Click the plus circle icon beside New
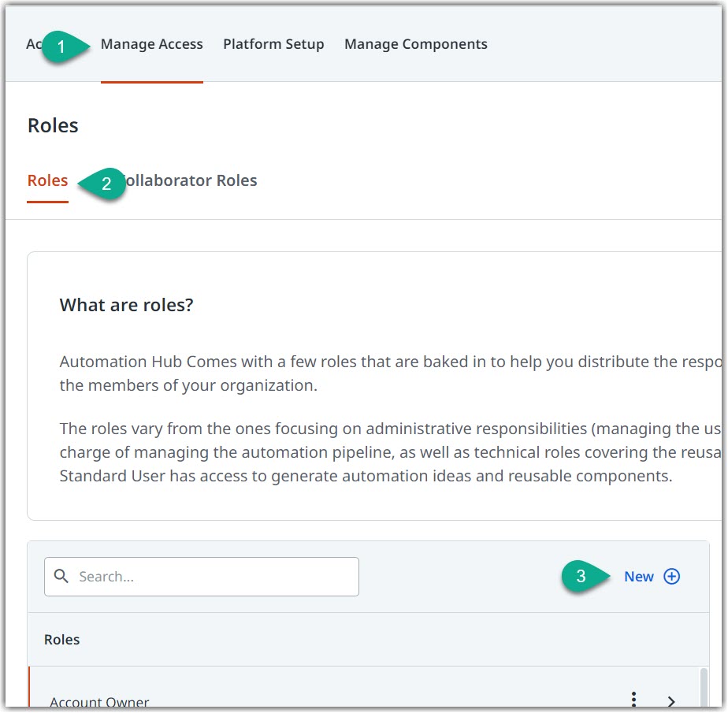Image resolution: width=728 pixels, height=713 pixels. [671, 577]
